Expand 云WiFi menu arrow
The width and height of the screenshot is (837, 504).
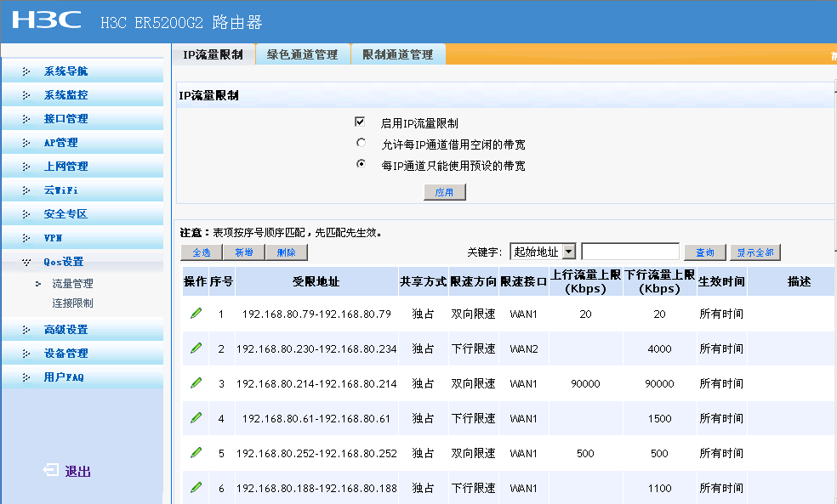pyautogui.click(x=26, y=190)
